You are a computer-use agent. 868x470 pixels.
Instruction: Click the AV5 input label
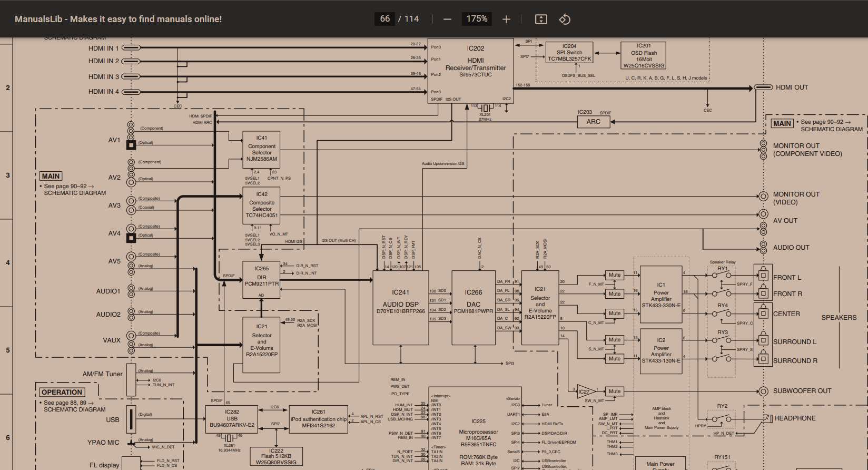(x=114, y=261)
